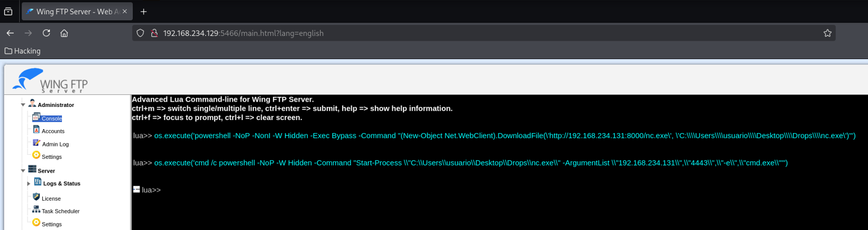
Task: Reload the current page
Action: pyautogui.click(x=46, y=33)
